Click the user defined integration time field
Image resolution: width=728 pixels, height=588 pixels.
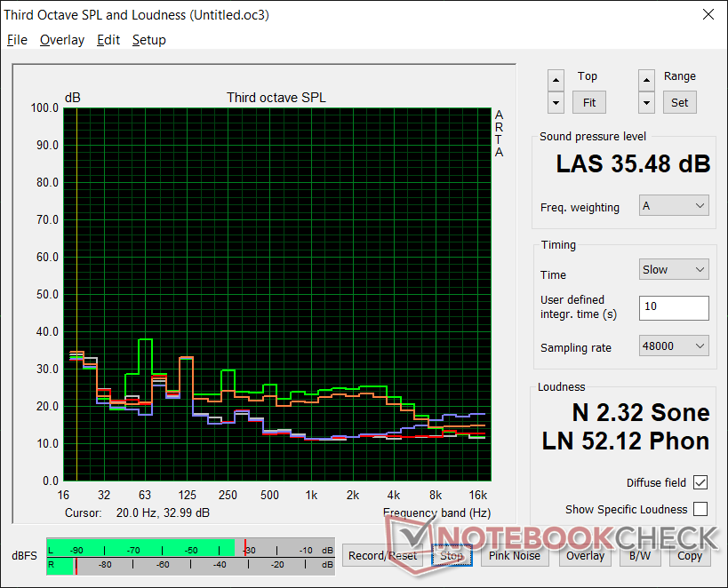coord(674,307)
